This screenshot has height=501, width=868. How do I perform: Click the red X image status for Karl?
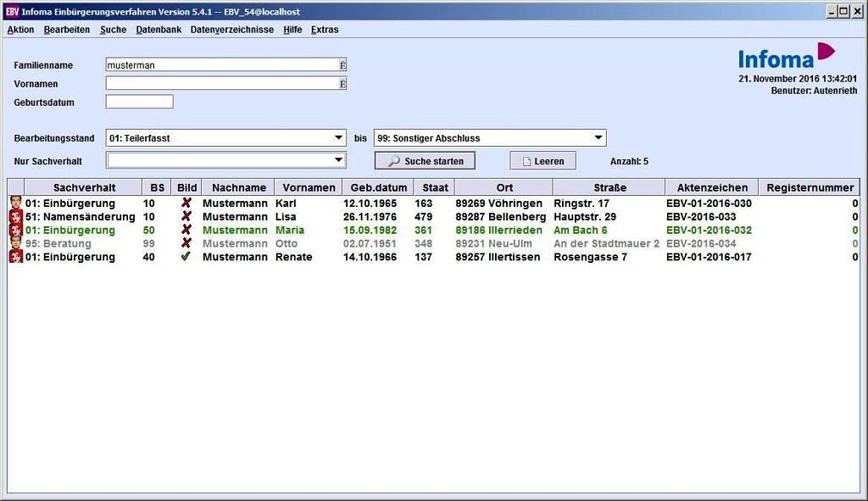pyautogui.click(x=186, y=203)
